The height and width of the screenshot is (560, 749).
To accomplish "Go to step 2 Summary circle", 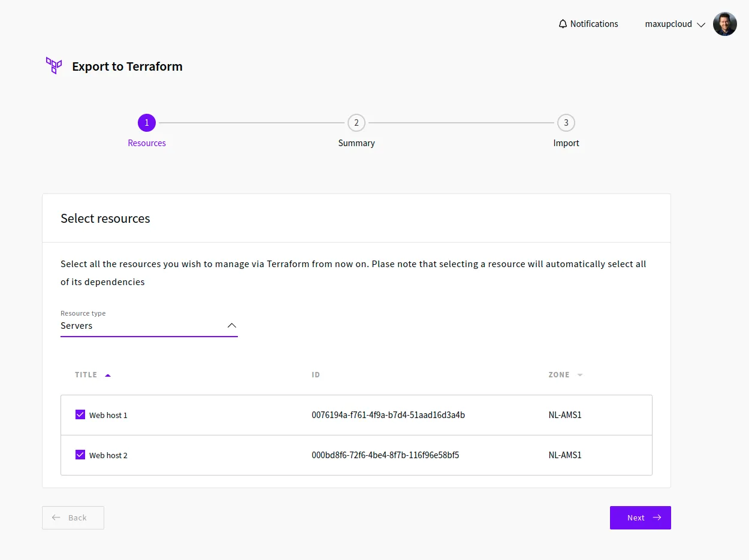I will click(x=357, y=123).
